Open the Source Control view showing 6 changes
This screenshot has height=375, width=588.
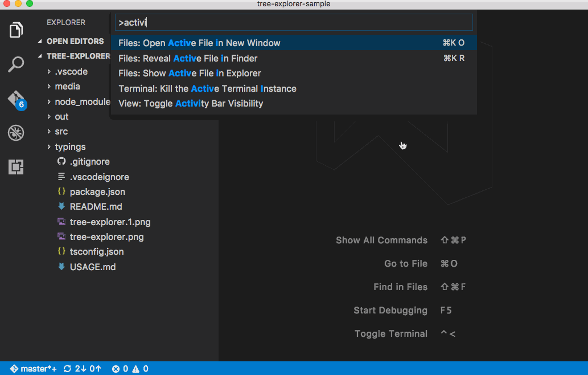click(x=16, y=99)
